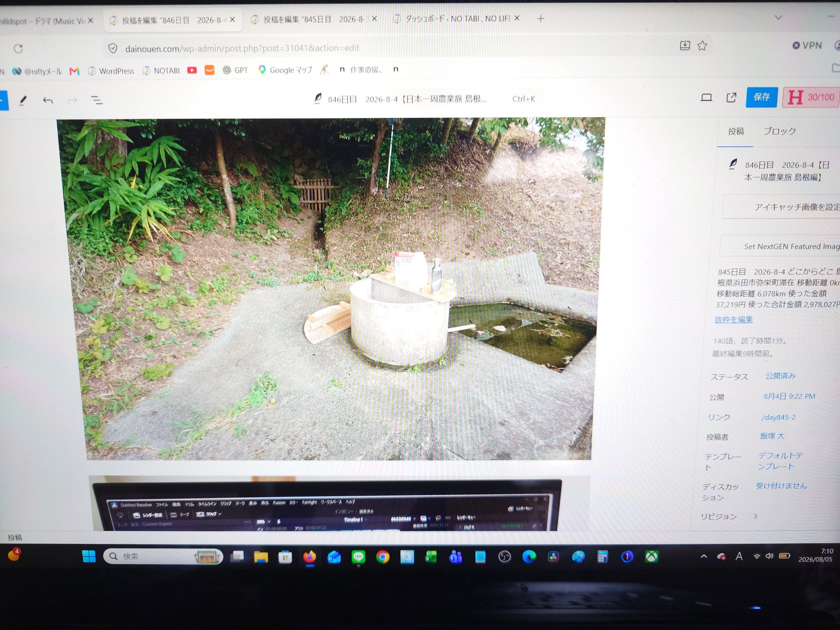Click the page install icon beside the star
Screen dimensions: 840x630
coord(685,45)
